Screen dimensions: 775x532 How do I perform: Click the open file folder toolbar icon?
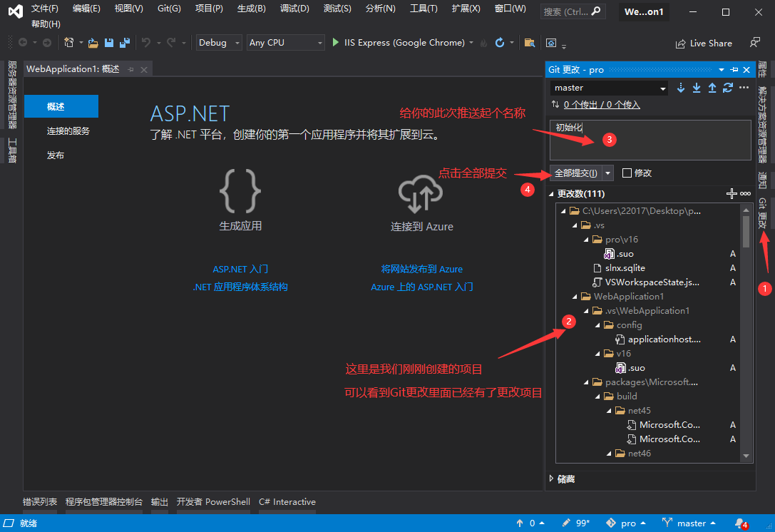93,43
